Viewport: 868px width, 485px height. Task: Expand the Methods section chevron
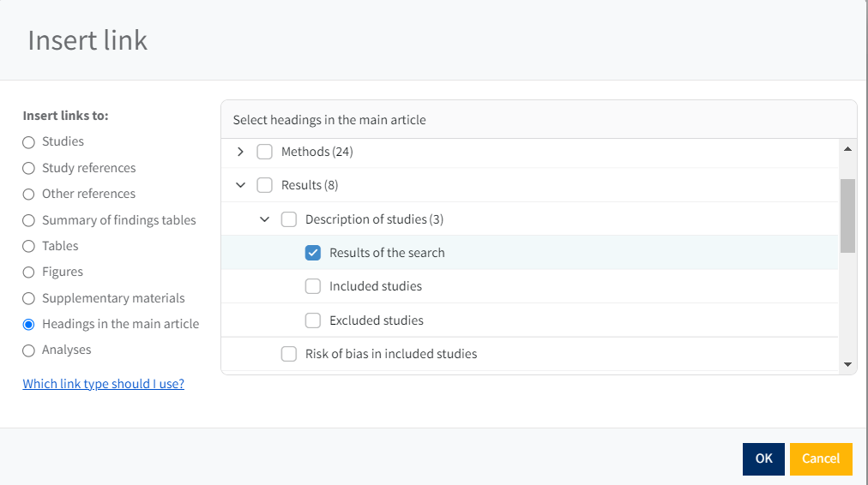coord(240,152)
